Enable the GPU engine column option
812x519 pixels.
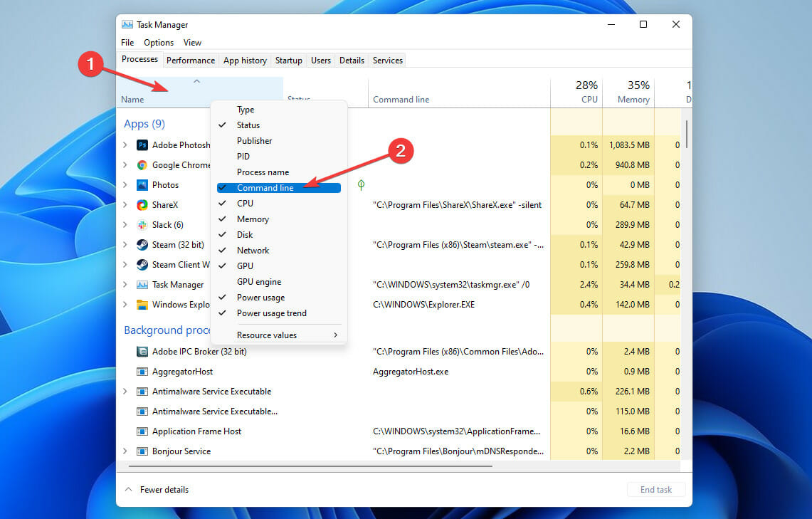278,282
